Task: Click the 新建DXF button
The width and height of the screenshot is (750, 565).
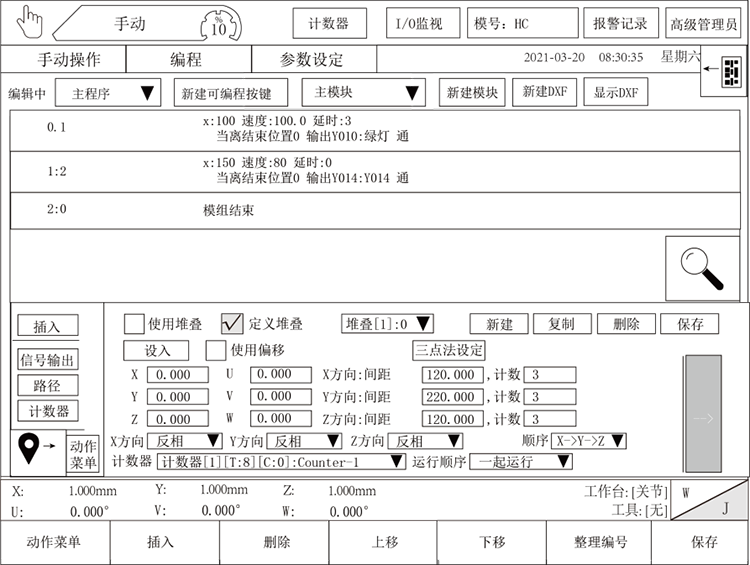Action: coord(544,92)
